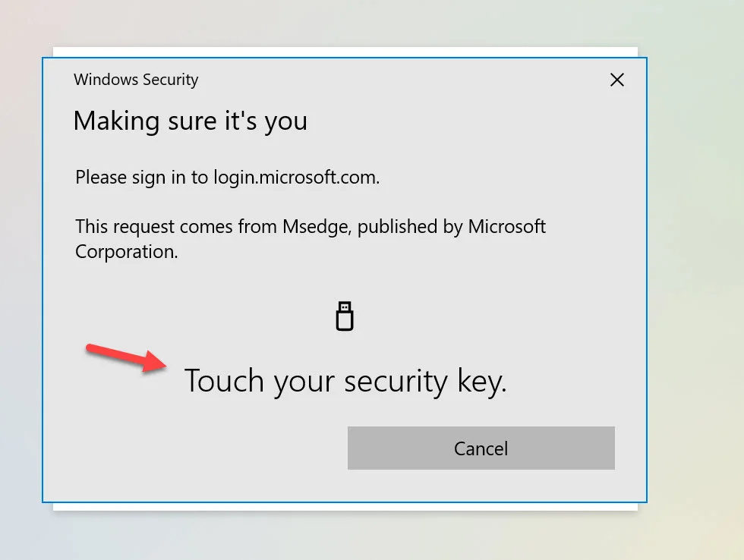Click the white window strip above the dialog
The image size is (744, 560).
(x=345, y=52)
